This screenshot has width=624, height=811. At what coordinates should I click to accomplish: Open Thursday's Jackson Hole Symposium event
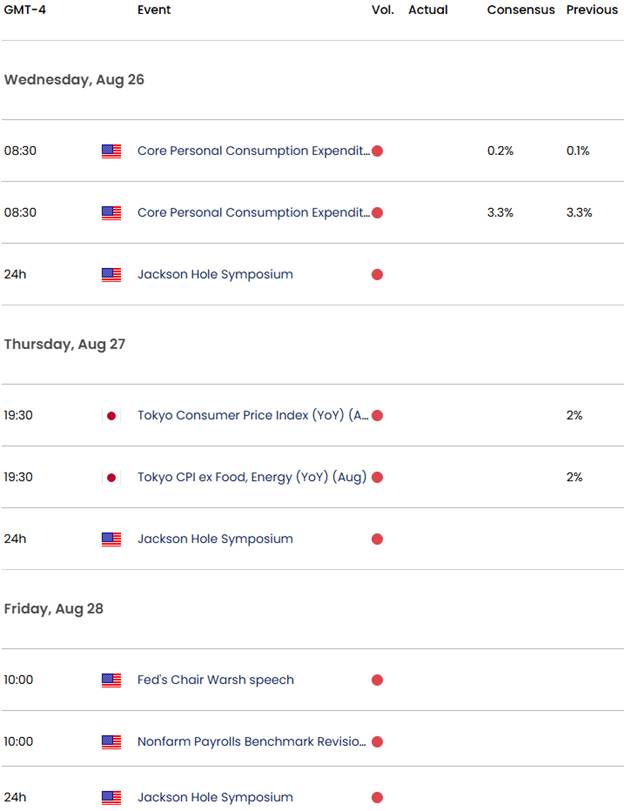215,539
